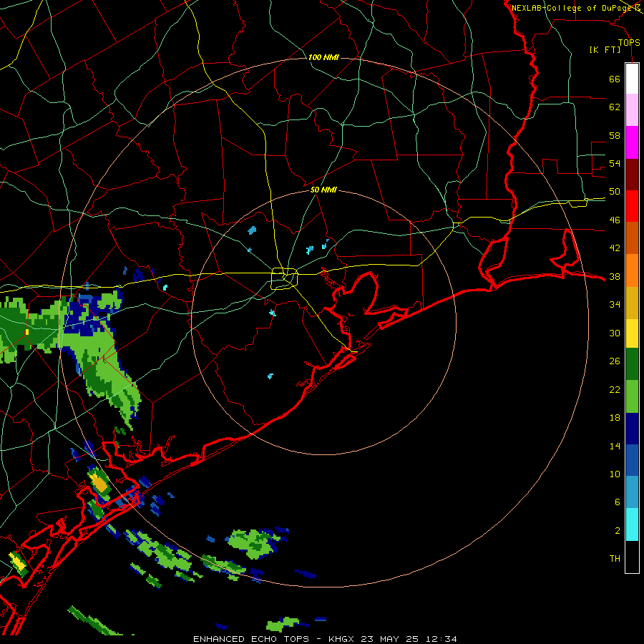Click the dark red swatch between 50 and 54

(632, 174)
